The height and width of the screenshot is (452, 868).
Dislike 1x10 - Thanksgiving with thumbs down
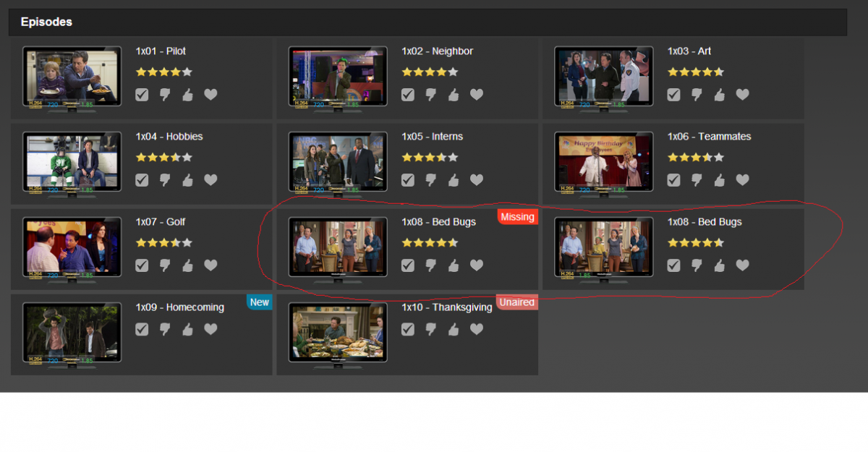431,329
